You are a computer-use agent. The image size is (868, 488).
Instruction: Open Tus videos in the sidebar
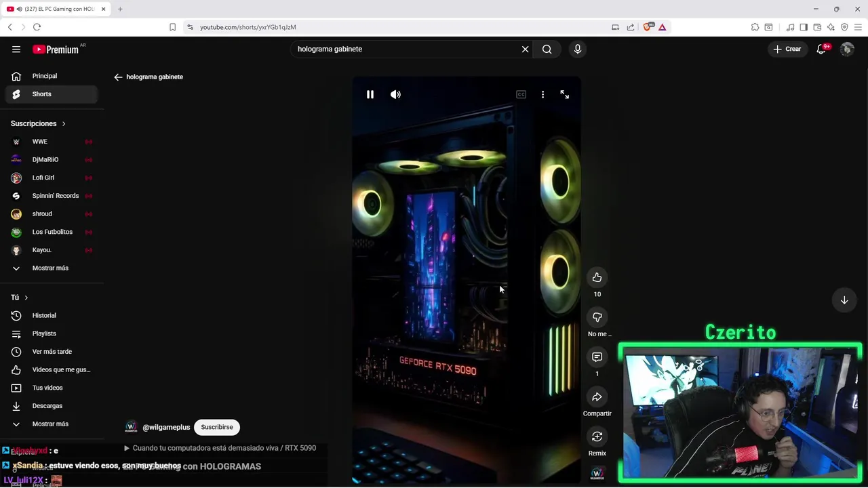click(52, 388)
